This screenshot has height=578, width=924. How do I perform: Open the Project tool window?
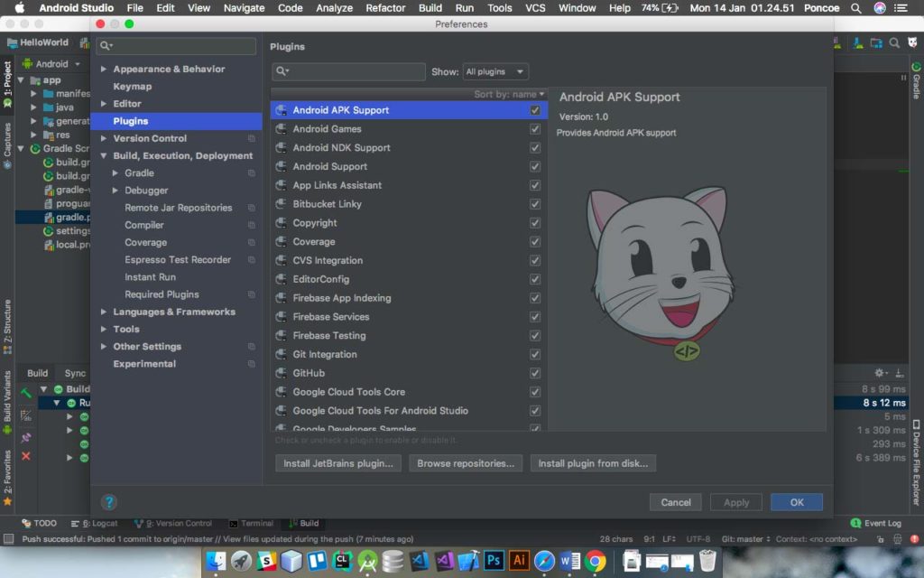click(7, 84)
